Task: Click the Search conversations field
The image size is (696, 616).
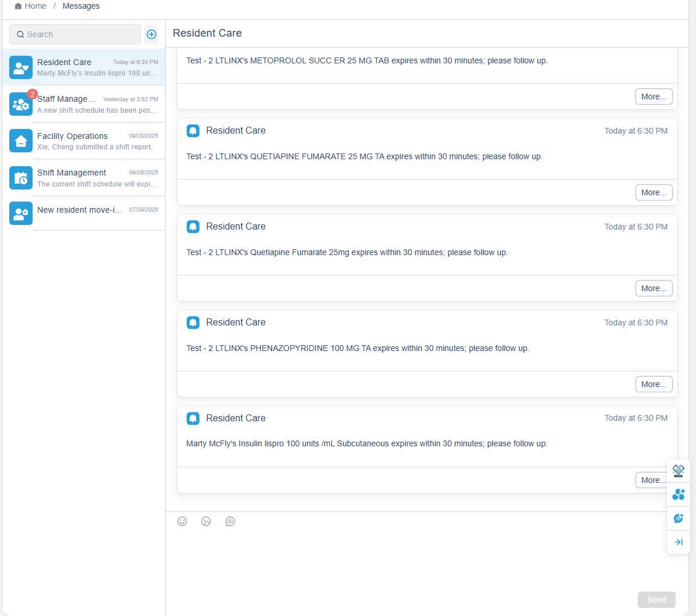Action: 76,34
